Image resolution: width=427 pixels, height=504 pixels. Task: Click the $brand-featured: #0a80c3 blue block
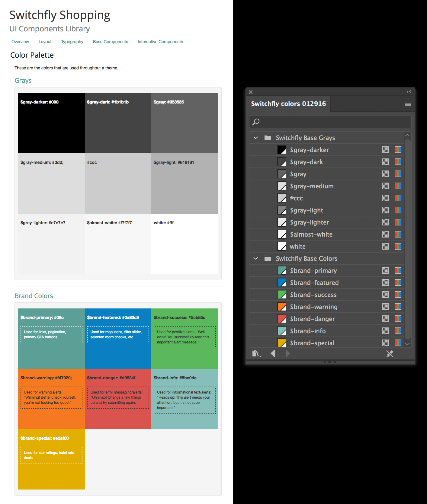(x=118, y=339)
